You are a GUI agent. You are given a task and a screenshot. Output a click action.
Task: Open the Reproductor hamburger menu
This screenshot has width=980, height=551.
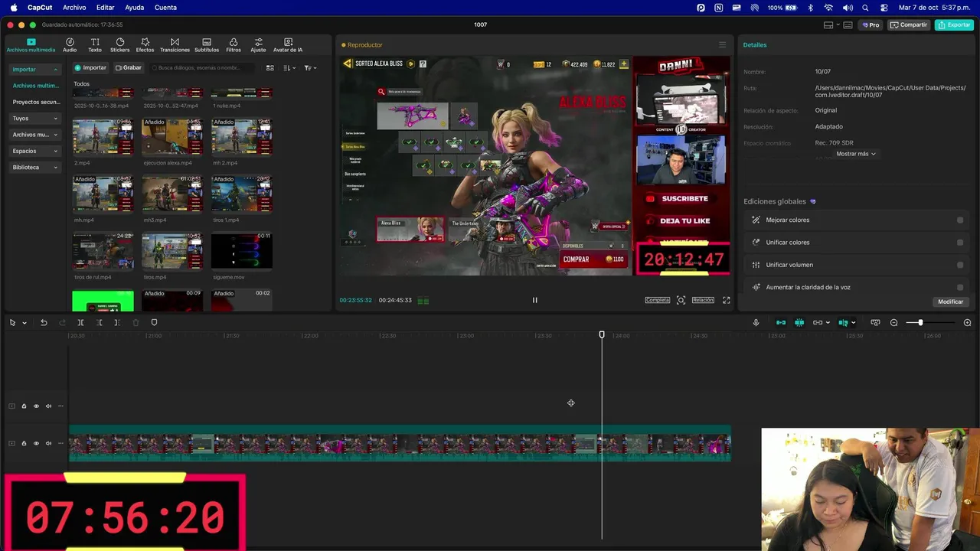click(722, 45)
